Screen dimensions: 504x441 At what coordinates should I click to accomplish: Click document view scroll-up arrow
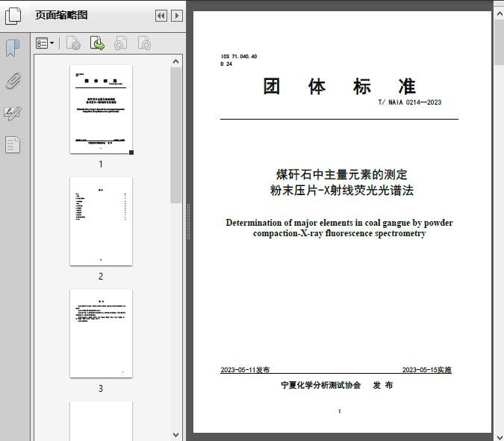pos(500,14)
